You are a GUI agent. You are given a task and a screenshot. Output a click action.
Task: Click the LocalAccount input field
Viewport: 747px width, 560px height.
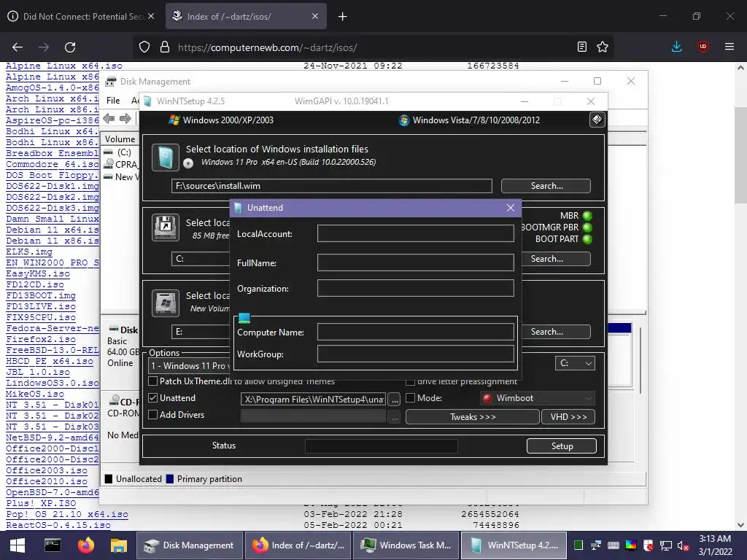pos(415,233)
